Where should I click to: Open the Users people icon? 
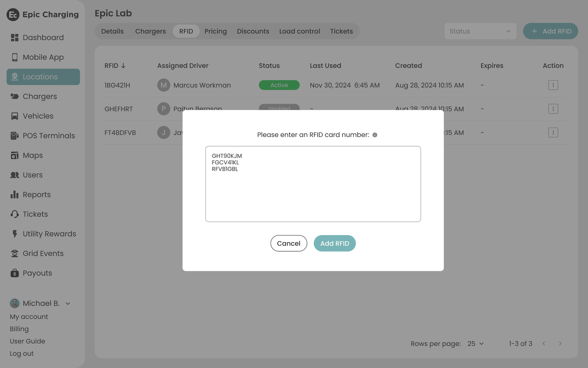click(14, 175)
